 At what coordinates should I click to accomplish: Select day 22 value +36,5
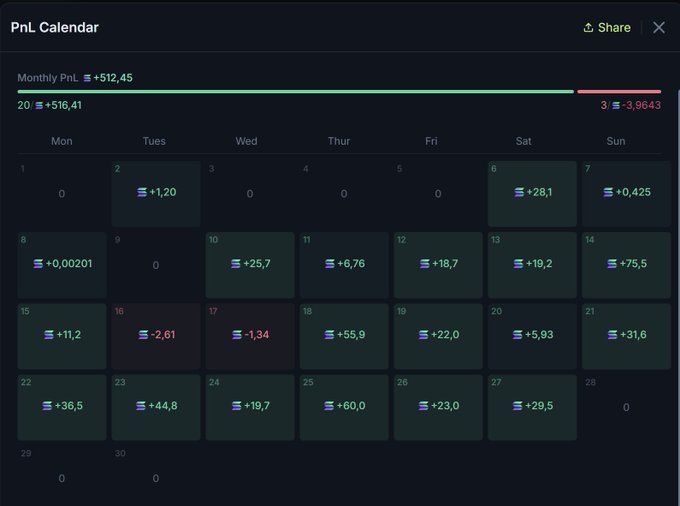(x=69, y=406)
